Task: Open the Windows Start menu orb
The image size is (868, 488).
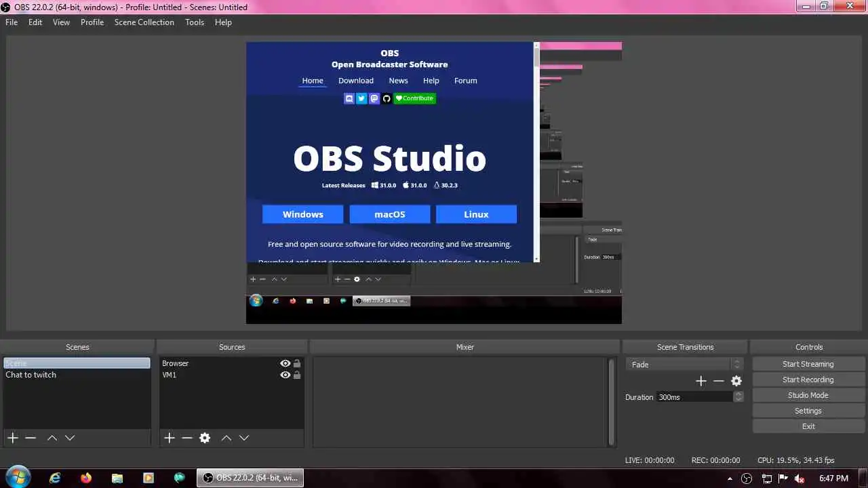Action: pos(18,477)
